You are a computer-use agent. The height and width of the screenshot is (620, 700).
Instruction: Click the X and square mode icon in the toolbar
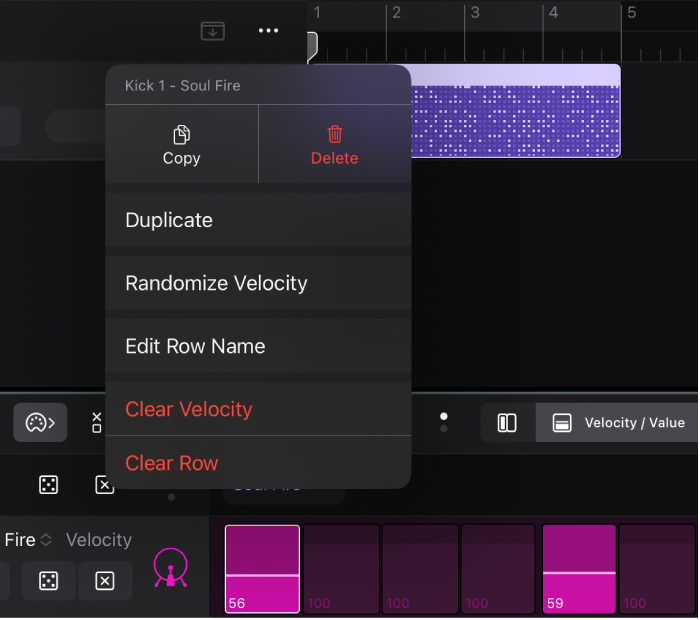click(x=96, y=423)
